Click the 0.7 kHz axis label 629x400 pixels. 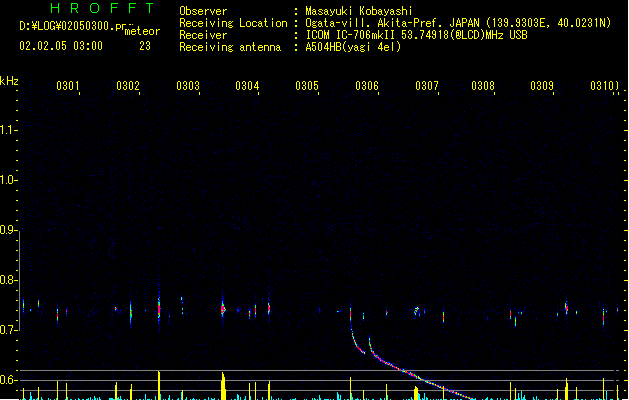click(7, 330)
